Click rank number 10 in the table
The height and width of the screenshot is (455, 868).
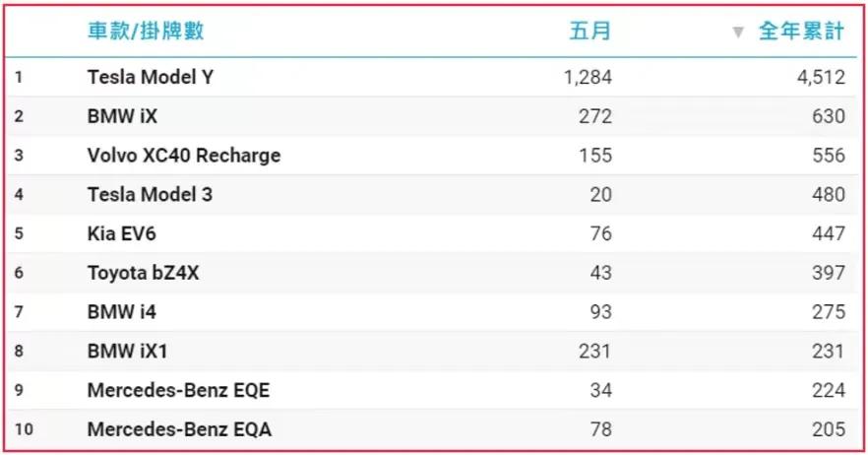coord(24,429)
